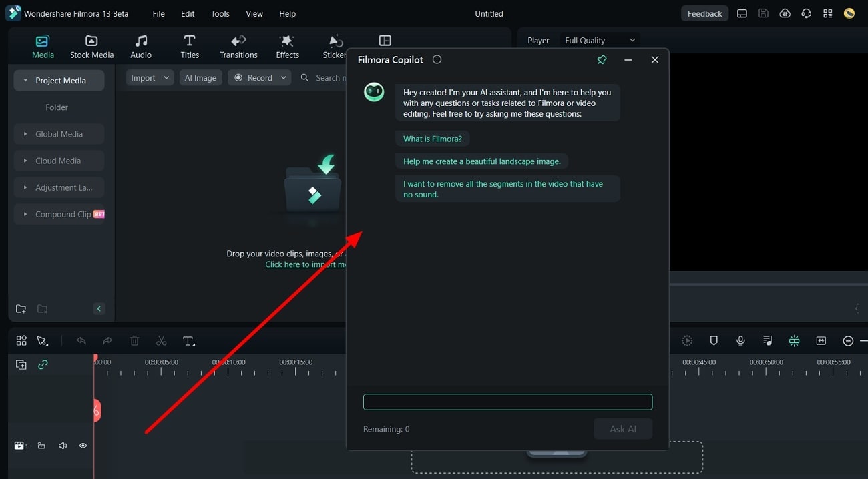Click the Feedback button
The height and width of the screenshot is (479, 868).
tap(704, 13)
